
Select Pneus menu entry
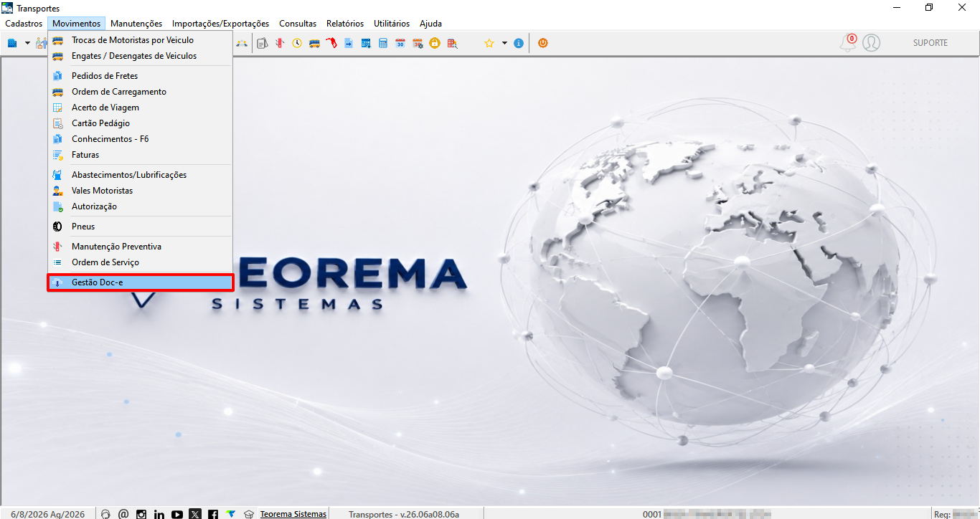click(140, 227)
